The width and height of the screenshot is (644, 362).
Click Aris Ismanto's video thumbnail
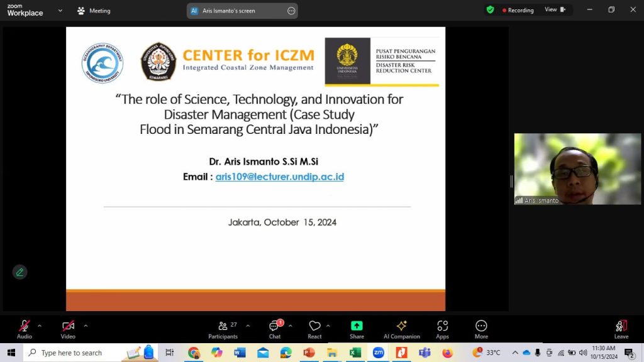577,168
